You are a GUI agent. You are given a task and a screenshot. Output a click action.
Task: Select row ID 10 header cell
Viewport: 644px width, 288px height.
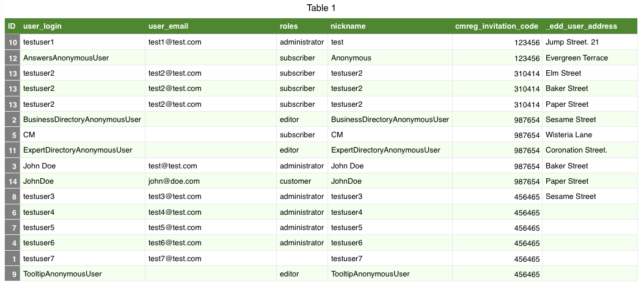pyautogui.click(x=12, y=42)
